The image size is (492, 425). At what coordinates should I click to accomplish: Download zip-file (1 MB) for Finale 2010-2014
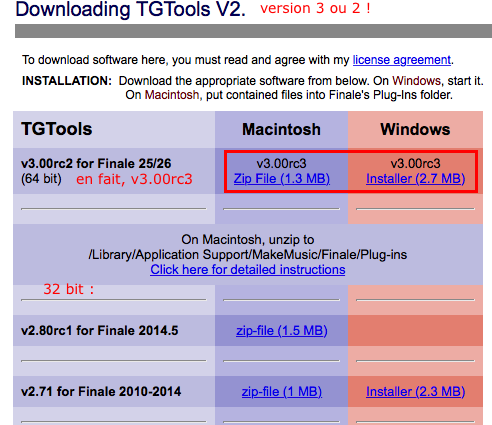click(282, 392)
